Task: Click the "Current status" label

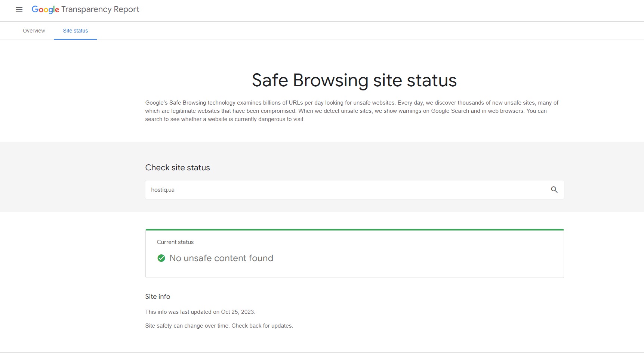Action: click(175, 242)
